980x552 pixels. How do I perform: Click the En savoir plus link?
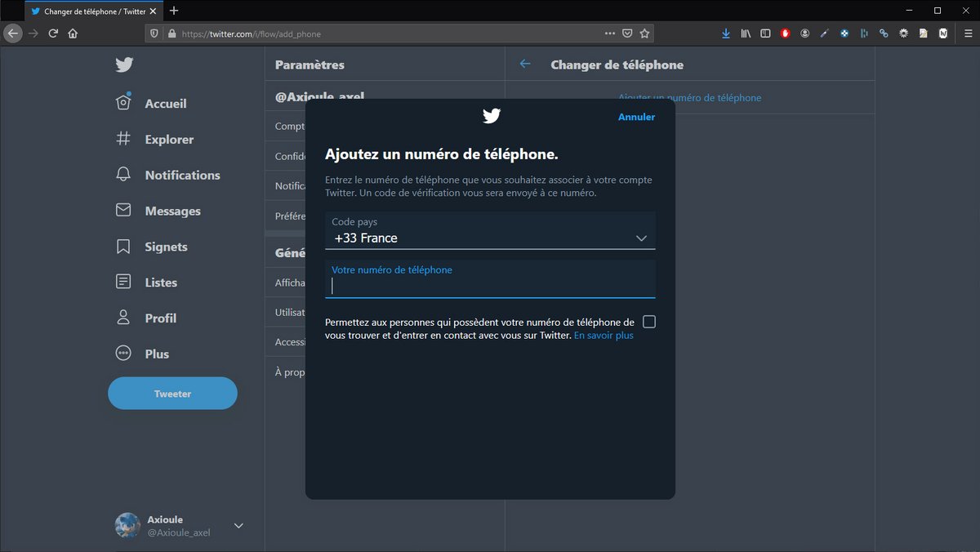pos(604,335)
